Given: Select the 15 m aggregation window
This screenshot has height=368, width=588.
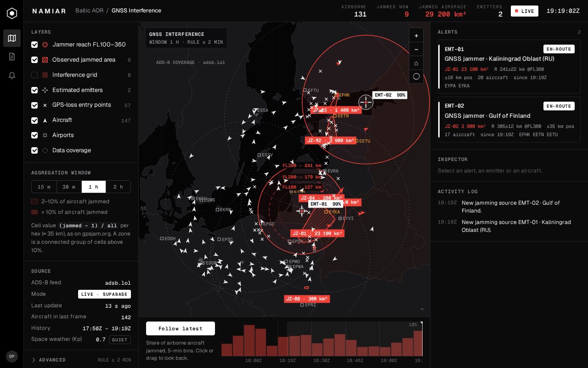Looking at the screenshot, I should tap(44, 187).
